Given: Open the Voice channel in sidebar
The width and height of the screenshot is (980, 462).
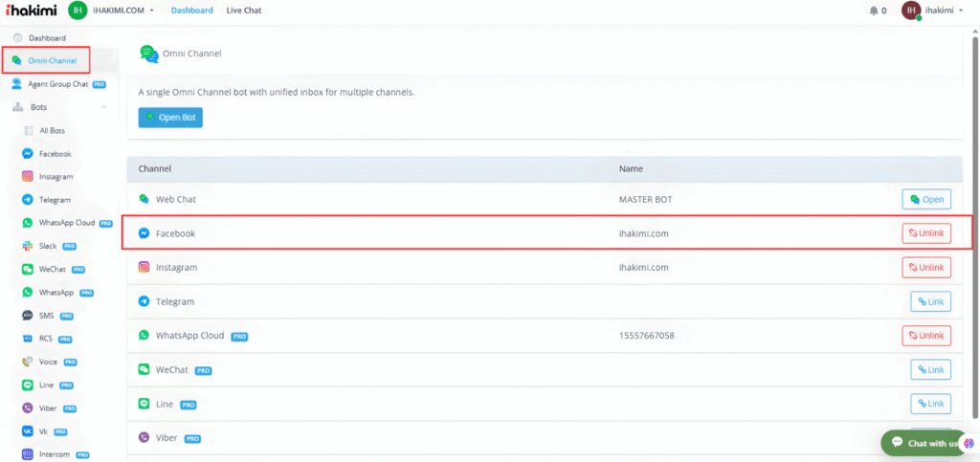Looking at the screenshot, I should click(50, 362).
